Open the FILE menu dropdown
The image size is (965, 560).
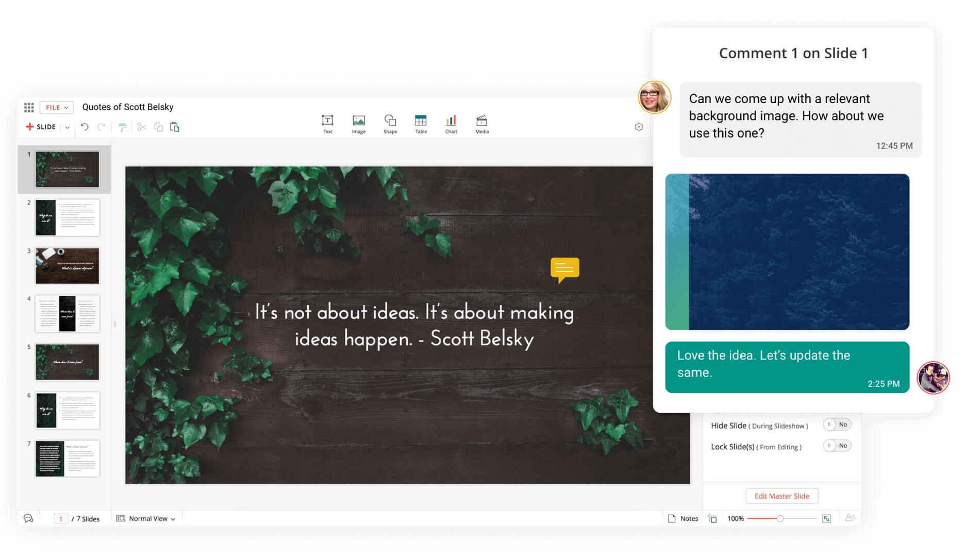[56, 107]
